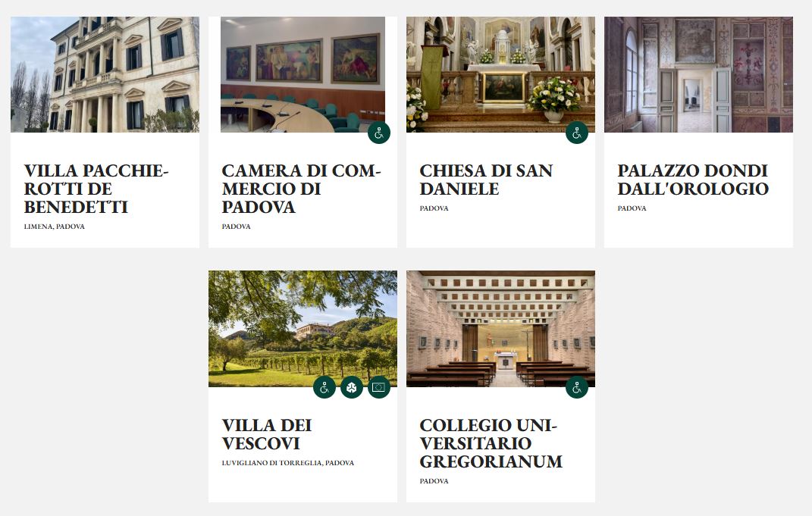Viewport: 812px width, 516px height.
Task: Click the Palazzo Dondi frescoed interior photo
Action: click(x=698, y=74)
